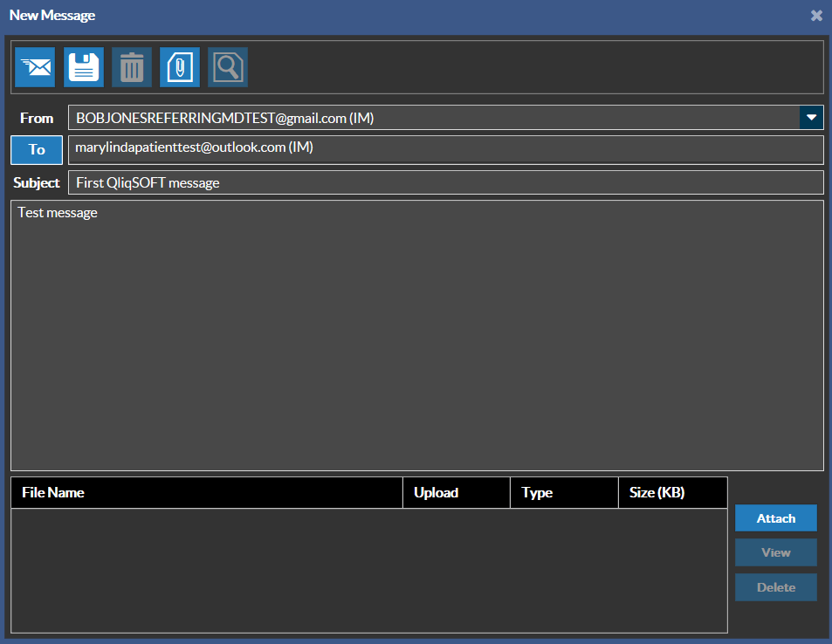The image size is (832, 644).
Task: Click the Send message envelope icon
Action: pos(35,67)
